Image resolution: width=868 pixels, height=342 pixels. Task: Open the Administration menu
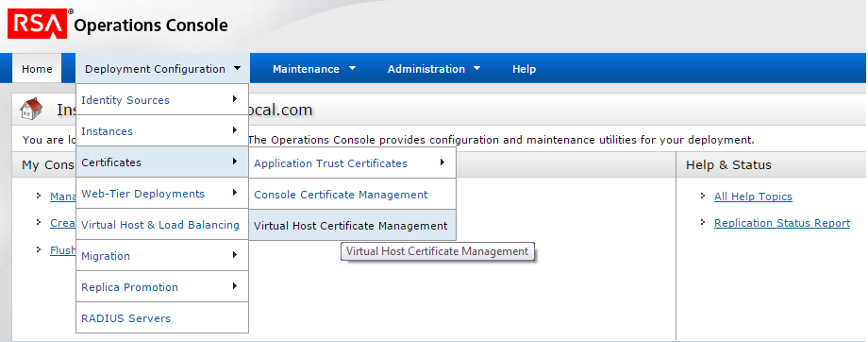[434, 69]
